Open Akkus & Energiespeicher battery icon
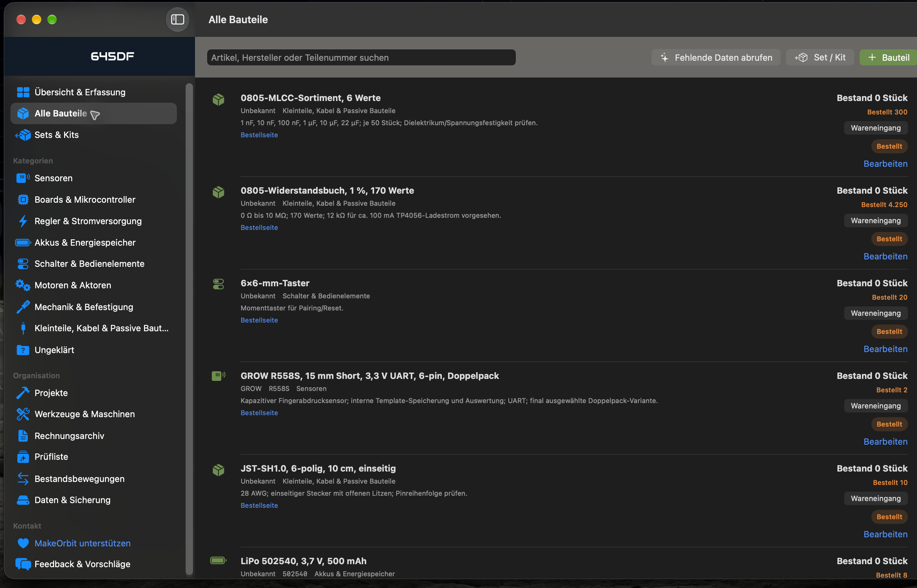917x588 pixels. pyautogui.click(x=23, y=242)
